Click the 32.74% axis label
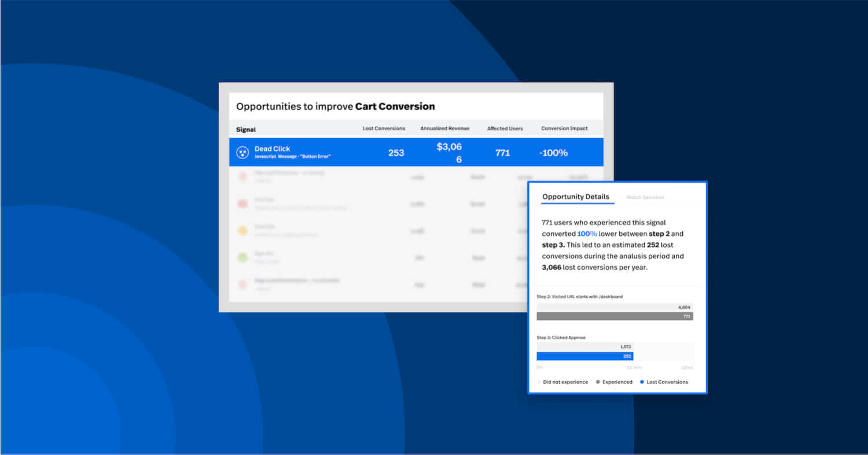The image size is (868, 455). (634, 368)
